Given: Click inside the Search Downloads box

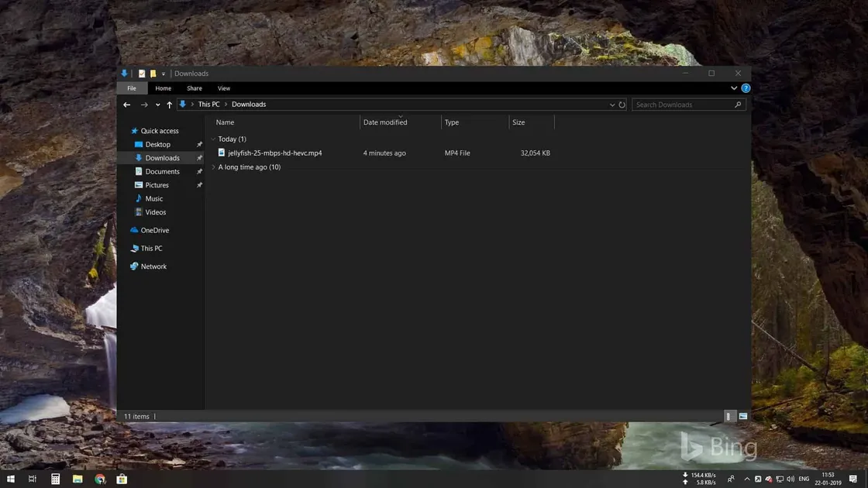Looking at the screenshot, I should (682, 104).
